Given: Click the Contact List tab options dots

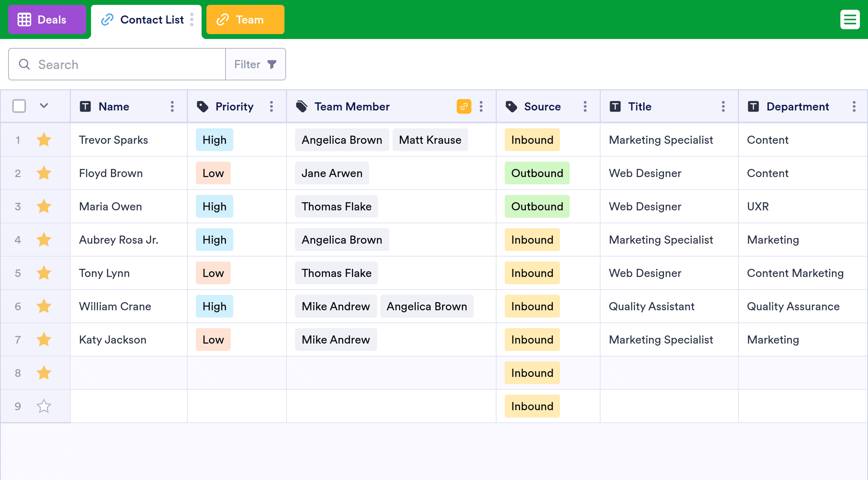Looking at the screenshot, I should coord(192,19).
